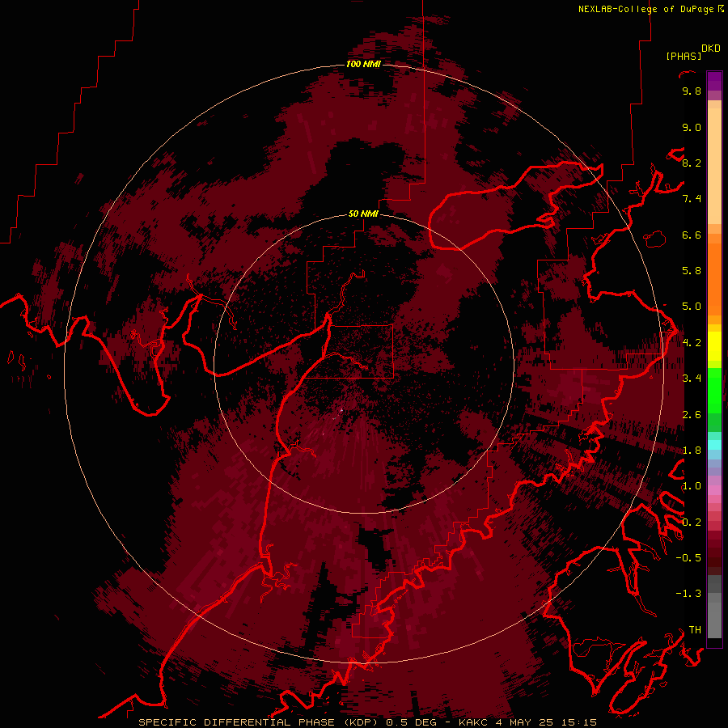Click the SPECIFIC DIFFERENTIAL PHASE (KDP) caption text

(258, 722)
